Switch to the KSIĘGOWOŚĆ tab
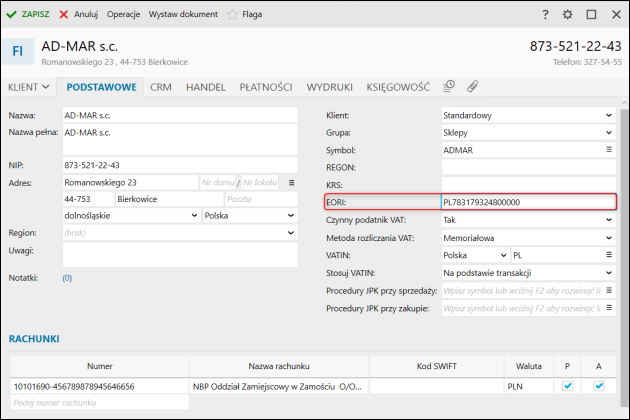630x420 pixels. point(397,87)
